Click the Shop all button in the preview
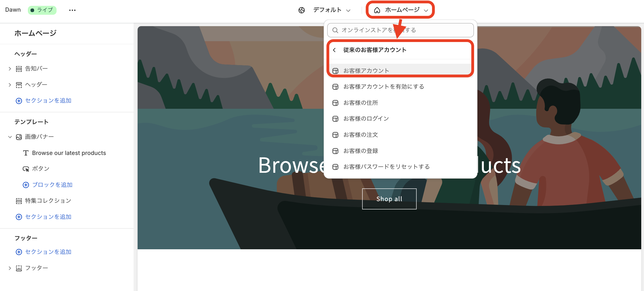The width and height of the screenshot is (644, 291). pyautogui.click(x=389, y=199)
